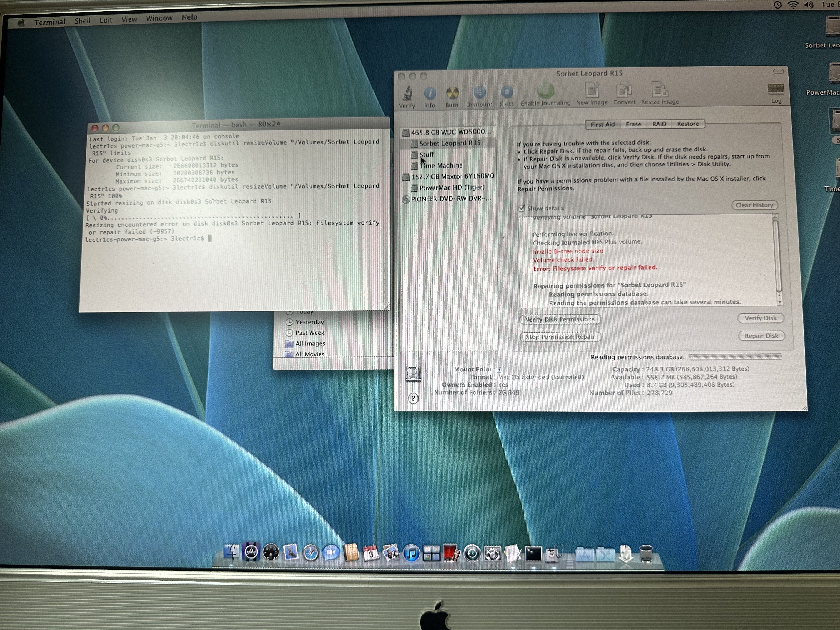840x630 pixels.
Task: Click the Terminal icon in Dock
Action: coord(533,554)
